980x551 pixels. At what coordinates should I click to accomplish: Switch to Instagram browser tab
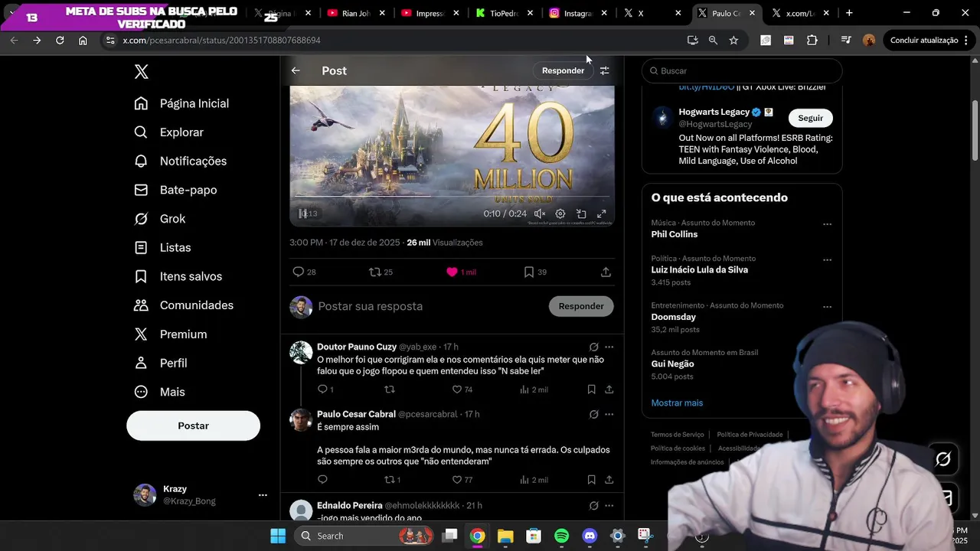point(578,13)
